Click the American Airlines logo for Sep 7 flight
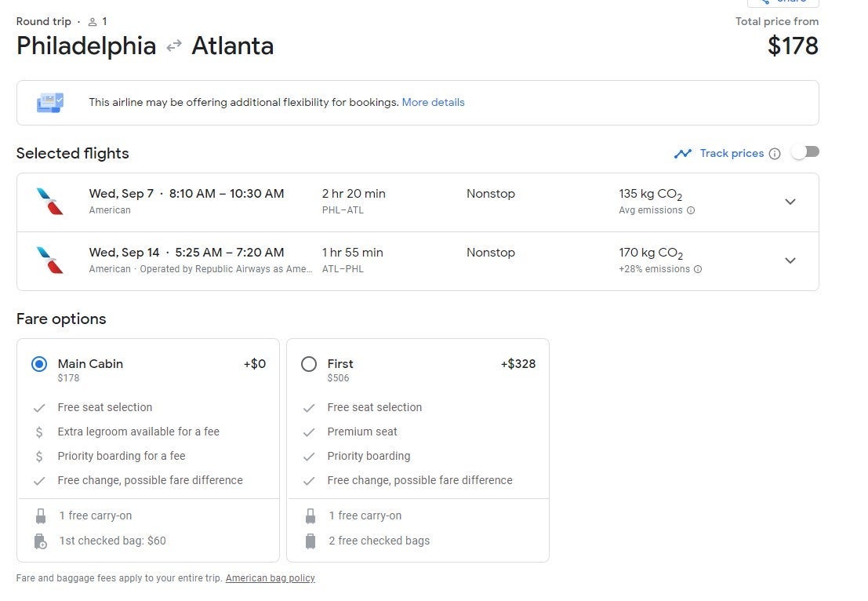This screenshot has height=601, width=868. coord(50,202)
